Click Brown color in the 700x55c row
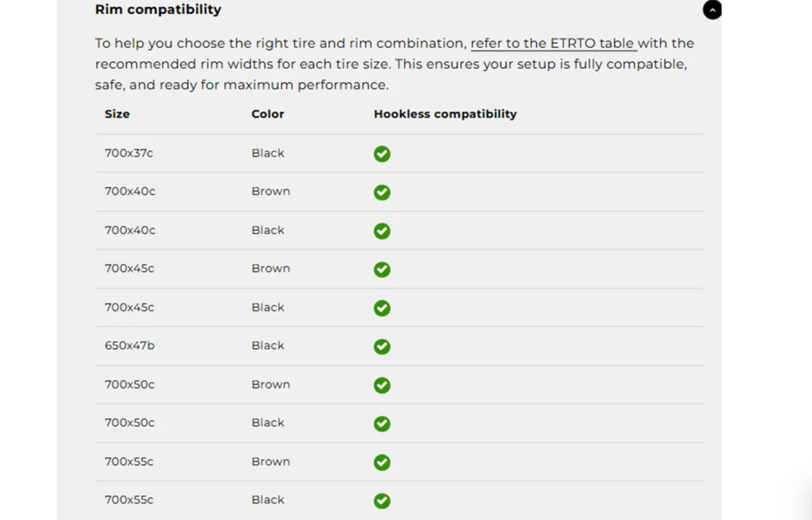Screen dimensions: 812x520 click(271, 462)
